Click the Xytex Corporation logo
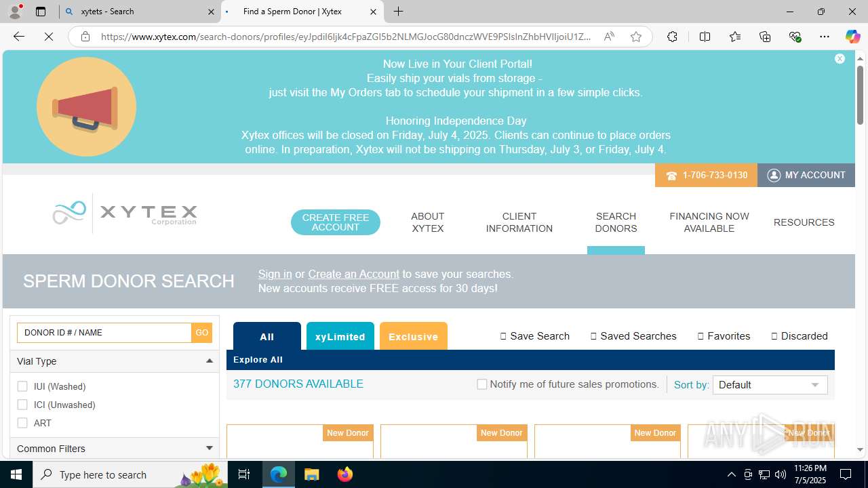The width and height of the screenshot is (868, 488). click(x=125, y=213)
